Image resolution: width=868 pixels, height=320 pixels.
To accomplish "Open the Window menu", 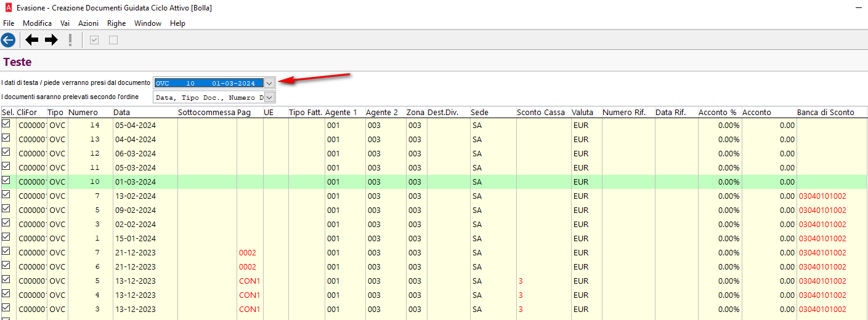I will pyautogui.click(x=148, y=23).
